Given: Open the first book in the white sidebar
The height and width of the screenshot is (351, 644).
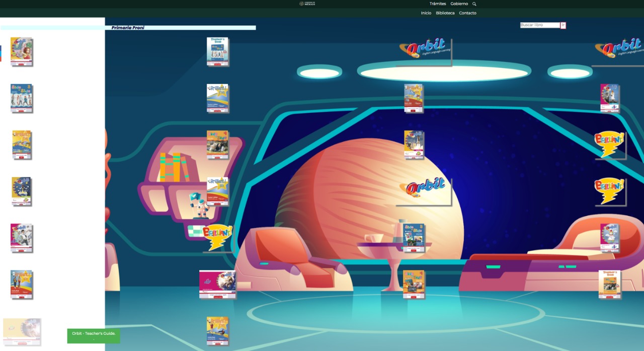Looking at the screenshot, I should click(21, 51).
